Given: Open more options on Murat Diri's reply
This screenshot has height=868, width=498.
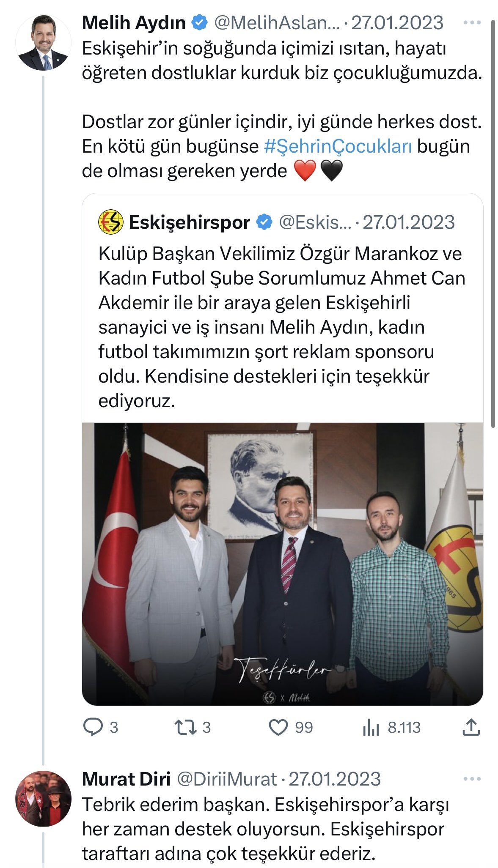Looking at the screenshot, I should tap(472, 779).
